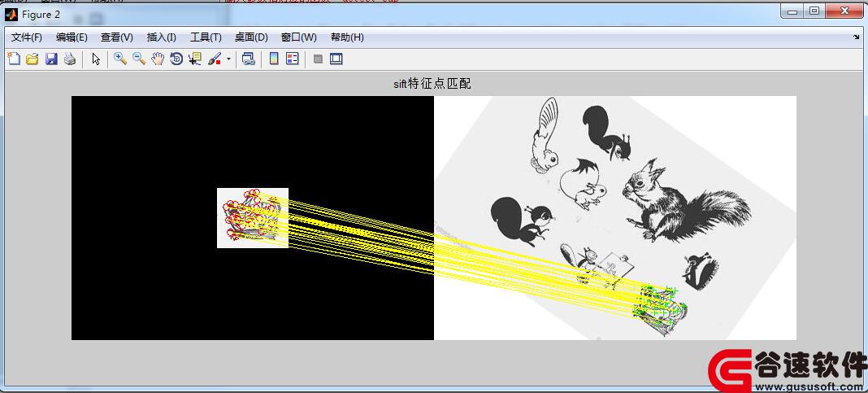The width and height of the screenshot is (868, 393).
Task: Click the plot title sift特征点匹配
Action: pos(432,84)
